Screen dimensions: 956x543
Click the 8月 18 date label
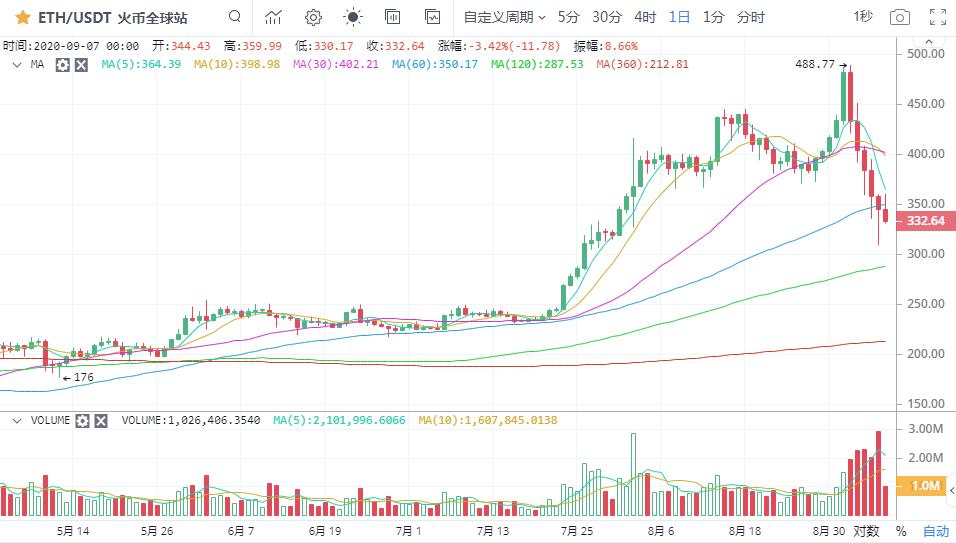pyautogui.click(x=744, y=531)
